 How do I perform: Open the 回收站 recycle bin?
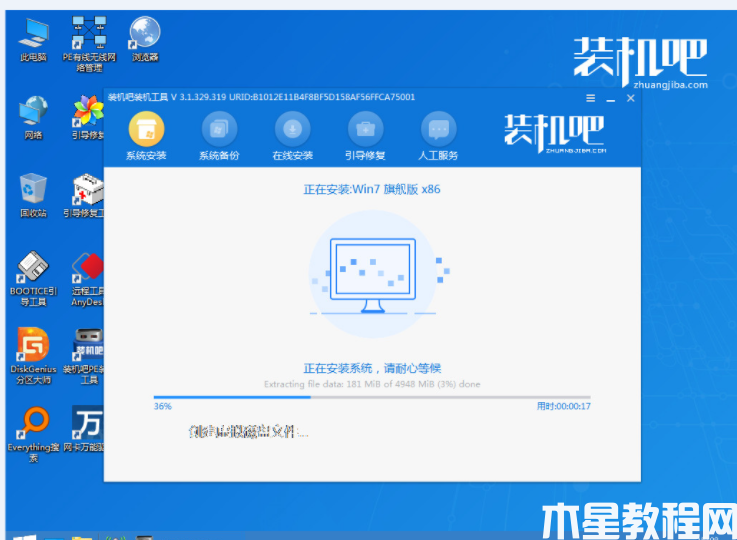(x=33, y=196)
